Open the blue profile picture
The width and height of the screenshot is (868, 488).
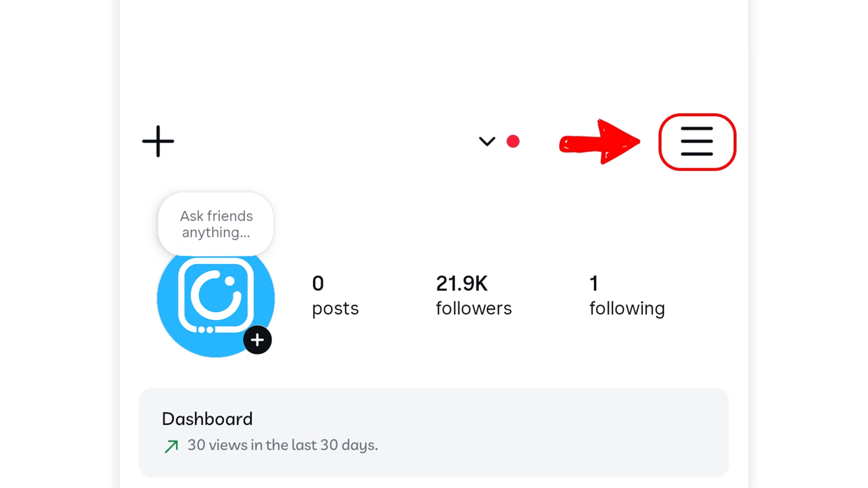[x=216, y=298]
